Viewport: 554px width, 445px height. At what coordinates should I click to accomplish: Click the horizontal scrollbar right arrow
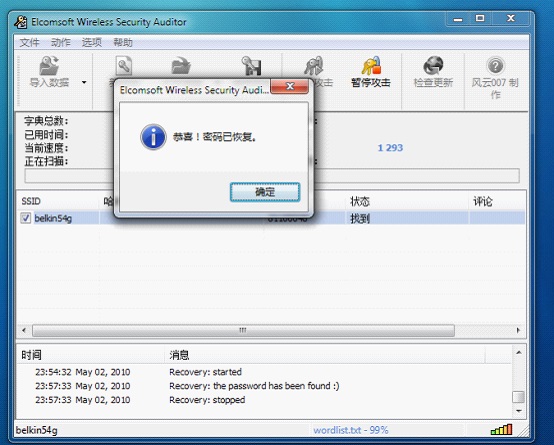[x=518, y=330]
